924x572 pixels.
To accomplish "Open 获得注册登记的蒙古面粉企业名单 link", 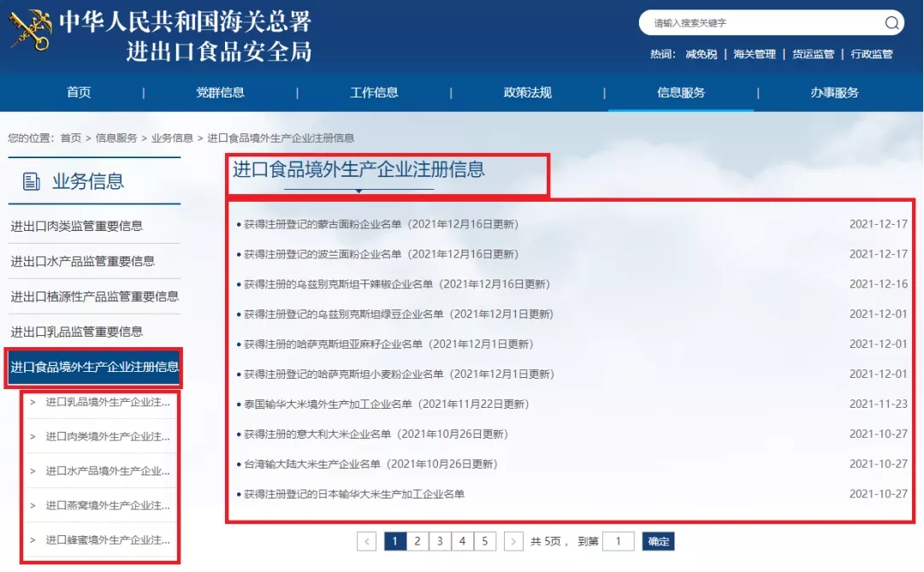I will click(381, 224).
